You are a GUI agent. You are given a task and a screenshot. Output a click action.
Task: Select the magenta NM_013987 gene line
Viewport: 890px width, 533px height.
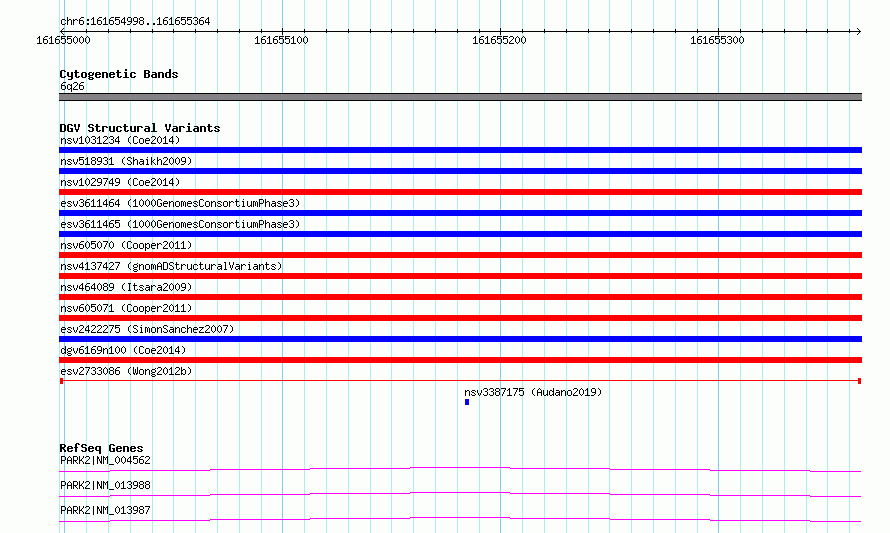point(460,519)
